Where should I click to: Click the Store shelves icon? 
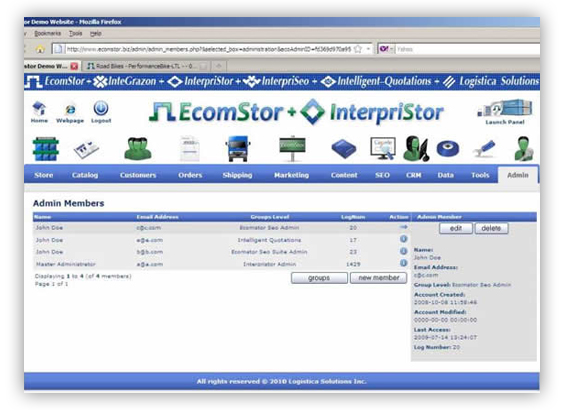pos(45,149)
